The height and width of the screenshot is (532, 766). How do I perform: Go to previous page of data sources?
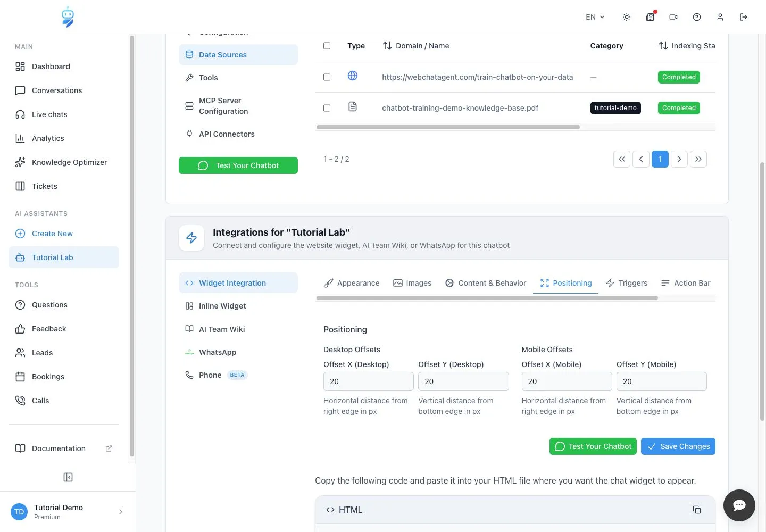pos(641,159)
